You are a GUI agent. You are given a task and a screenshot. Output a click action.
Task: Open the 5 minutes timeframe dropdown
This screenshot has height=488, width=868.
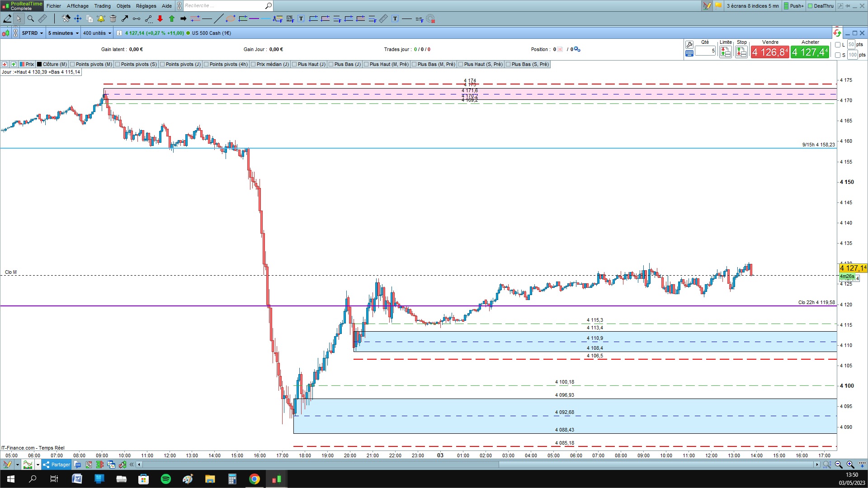coord(63,33)
